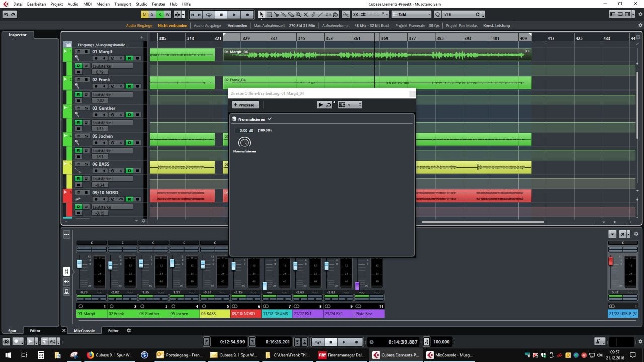The width and height of the screenshot is (644, 362).
Task: Solo the 02 Frank track
Action: tap(86, 80)
